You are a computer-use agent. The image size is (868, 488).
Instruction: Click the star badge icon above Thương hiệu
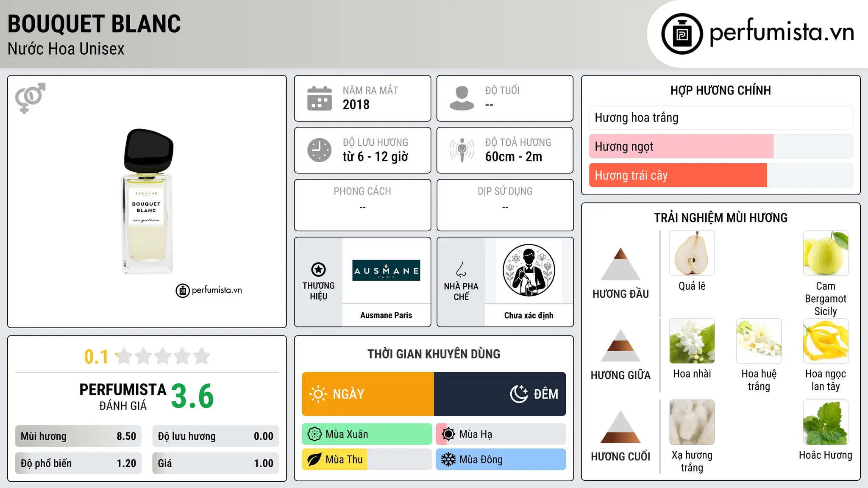318,269
